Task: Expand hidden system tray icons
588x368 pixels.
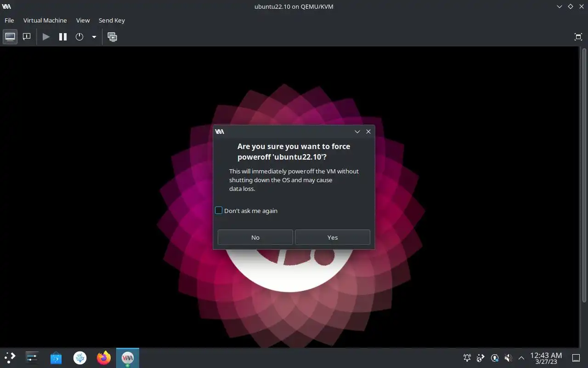Action: [521, 358]
